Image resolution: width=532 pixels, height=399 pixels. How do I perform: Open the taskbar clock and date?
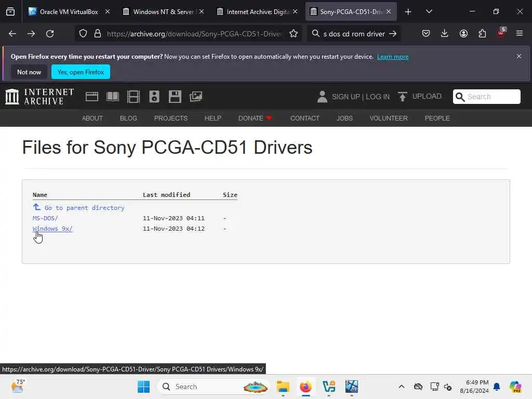[474, 387]
